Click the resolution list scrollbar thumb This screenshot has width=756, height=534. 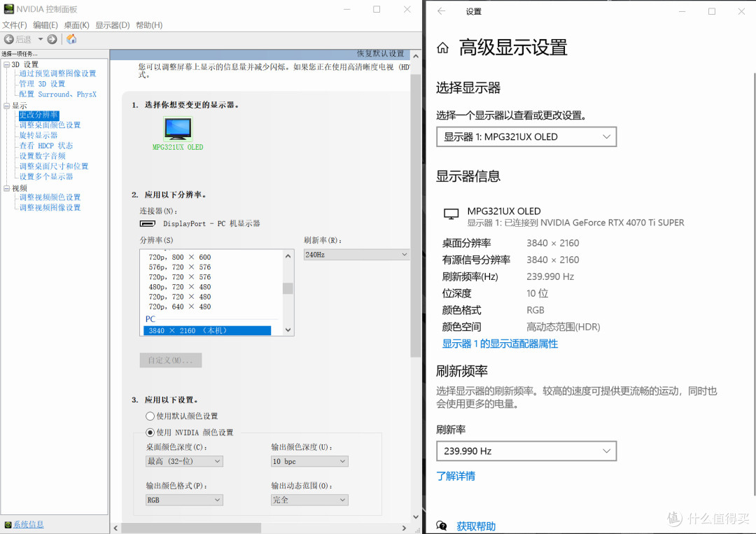coord(288,288)
